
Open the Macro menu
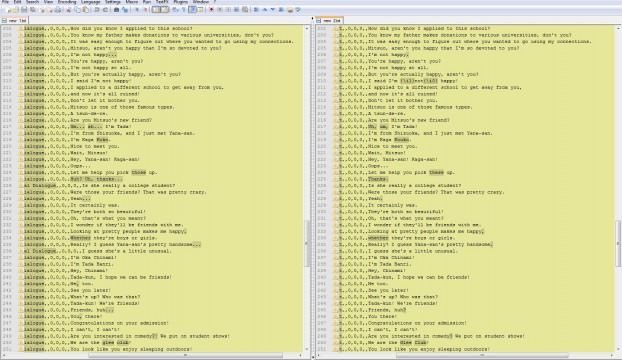(x=132, y=2)
